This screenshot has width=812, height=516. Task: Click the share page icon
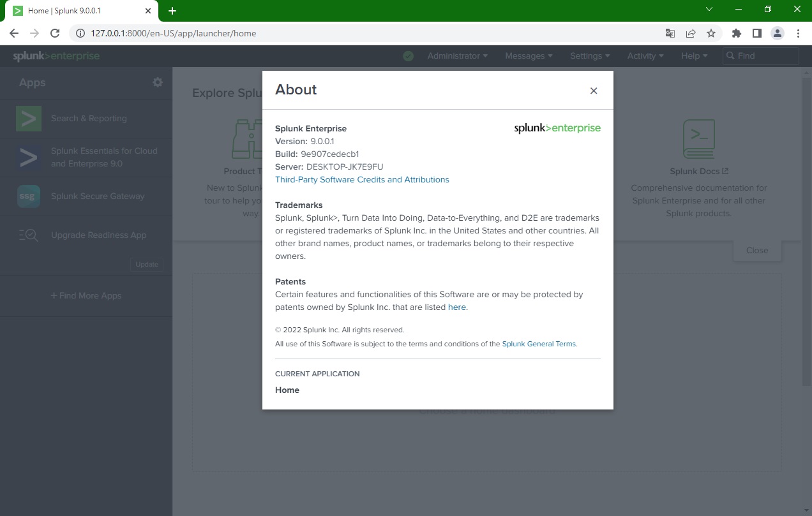690,33
